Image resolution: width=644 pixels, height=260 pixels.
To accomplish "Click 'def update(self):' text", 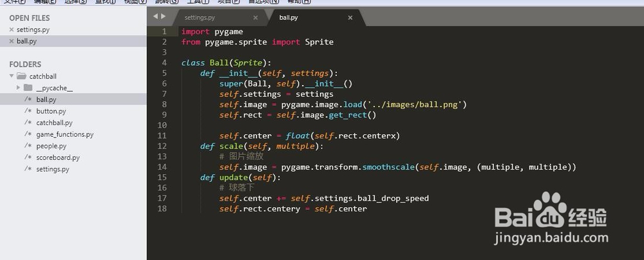I will pos(241,177).
